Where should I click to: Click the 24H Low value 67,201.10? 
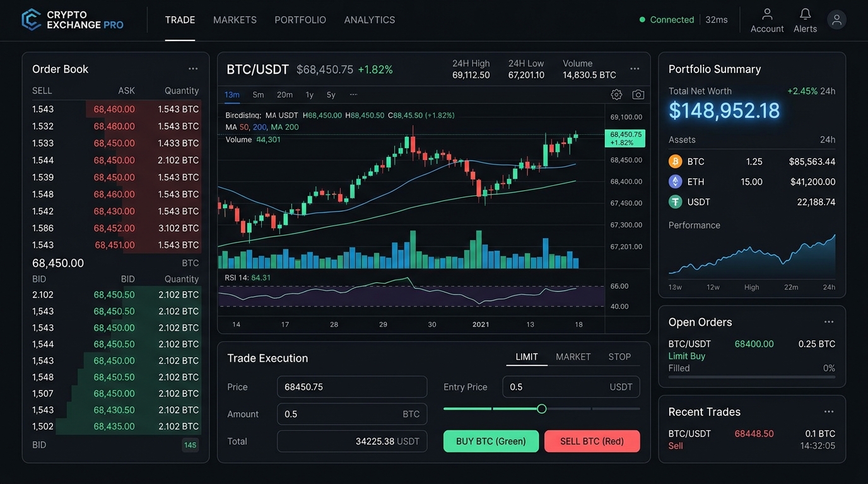pos(526,75)
